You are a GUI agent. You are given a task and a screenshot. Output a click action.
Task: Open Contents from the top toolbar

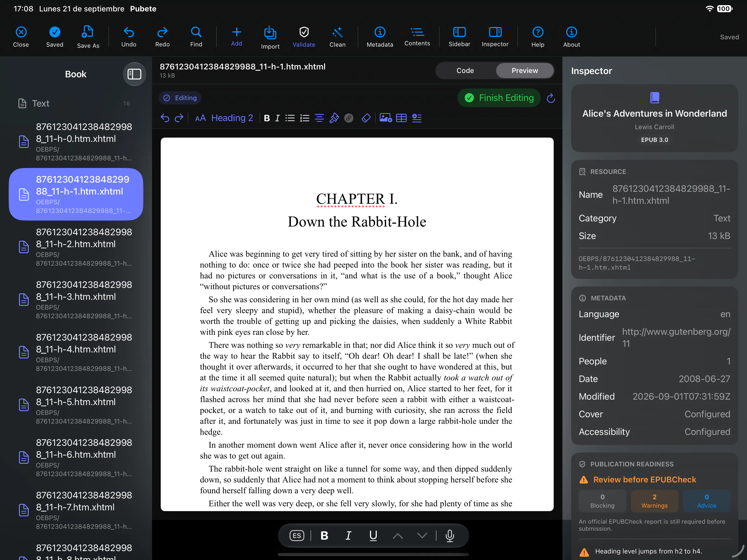pos(417,37)
